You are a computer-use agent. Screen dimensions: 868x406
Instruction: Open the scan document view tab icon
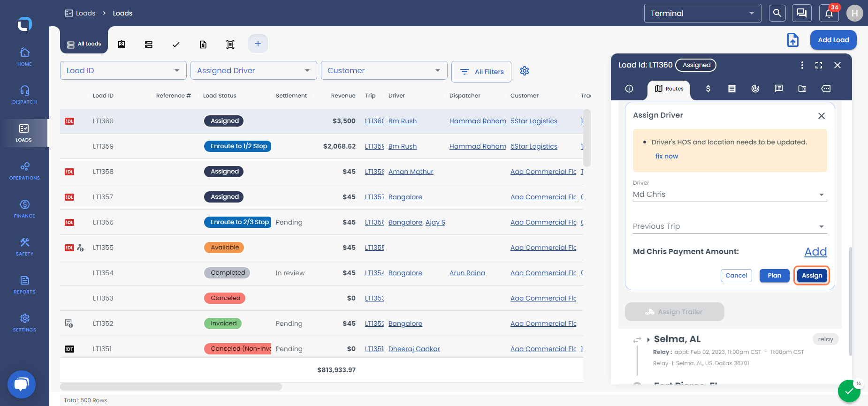point(230,44)
